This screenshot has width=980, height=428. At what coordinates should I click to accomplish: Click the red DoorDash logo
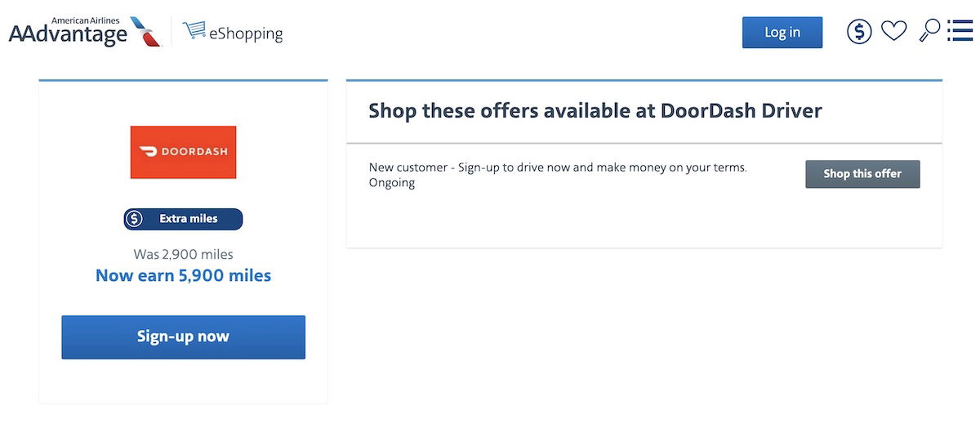pos(183,152)
